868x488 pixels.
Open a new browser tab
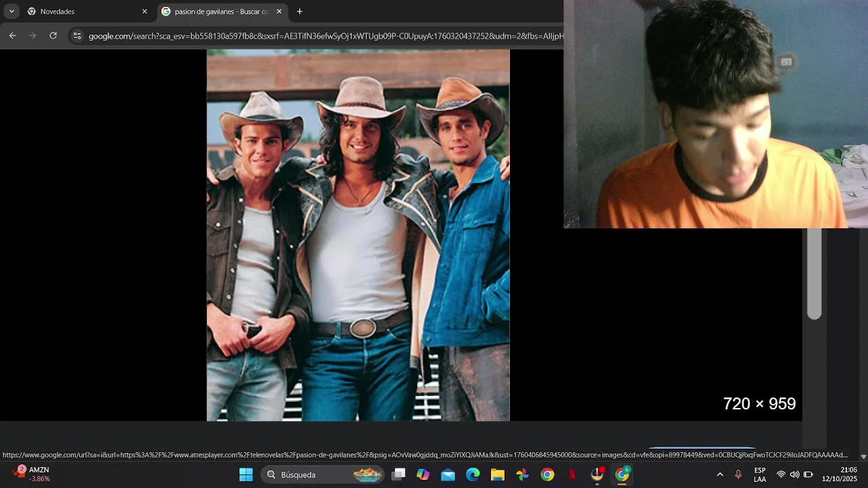click(300, 12)
